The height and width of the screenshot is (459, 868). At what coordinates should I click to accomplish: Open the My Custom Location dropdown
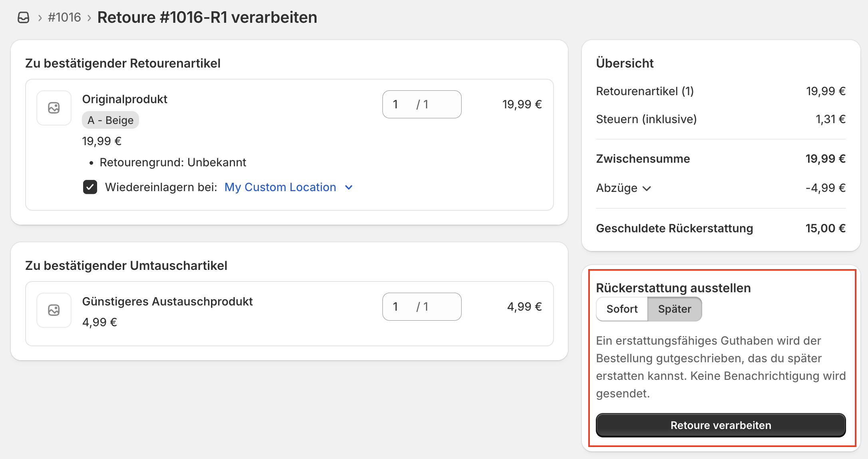click(x=280, y=187)
